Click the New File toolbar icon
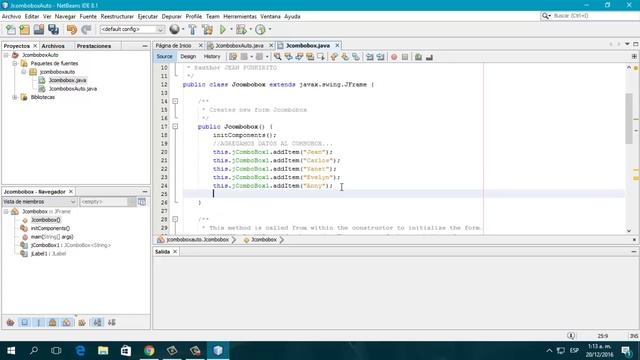The image size is (640, 360). [x=11, y=29]
